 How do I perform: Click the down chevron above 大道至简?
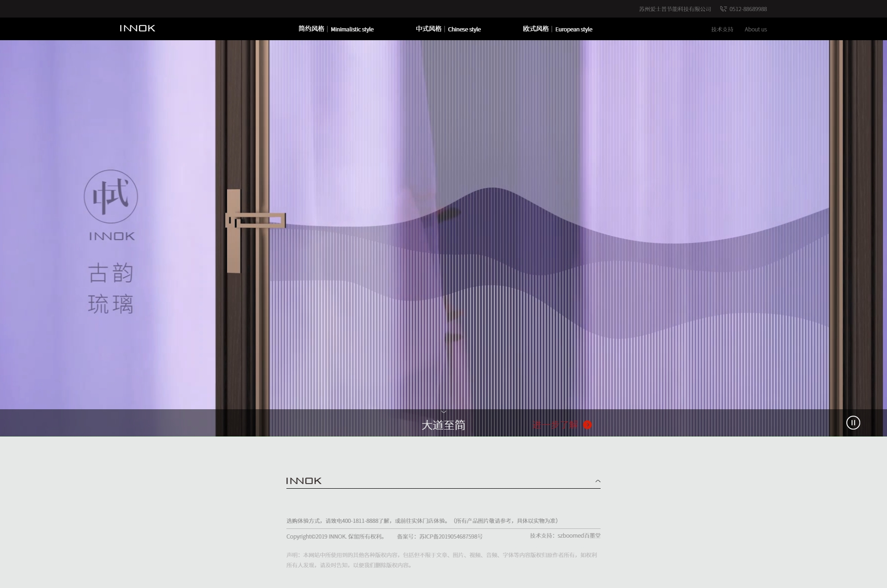click(443, 412)
